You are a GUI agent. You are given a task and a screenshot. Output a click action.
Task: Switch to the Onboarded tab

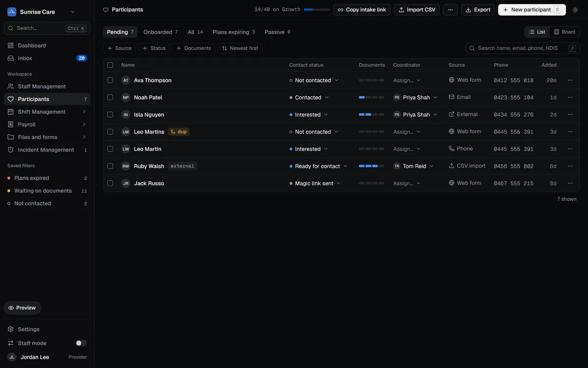[x=161, y=32]
